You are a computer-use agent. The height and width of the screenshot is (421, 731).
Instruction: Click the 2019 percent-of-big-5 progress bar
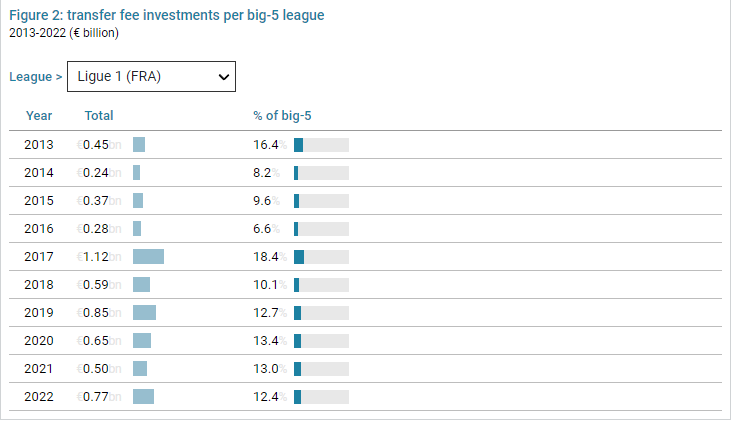pyautogui.click(x=321, y=313)
